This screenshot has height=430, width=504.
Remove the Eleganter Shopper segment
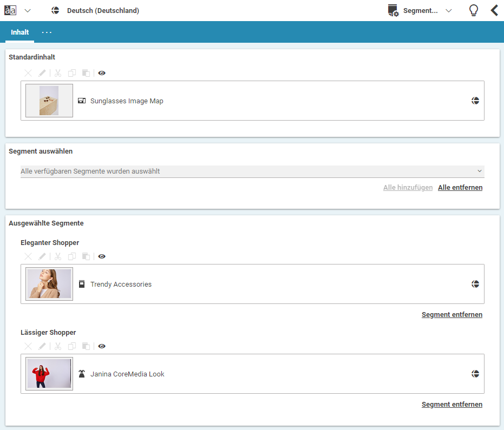[452, 315]
